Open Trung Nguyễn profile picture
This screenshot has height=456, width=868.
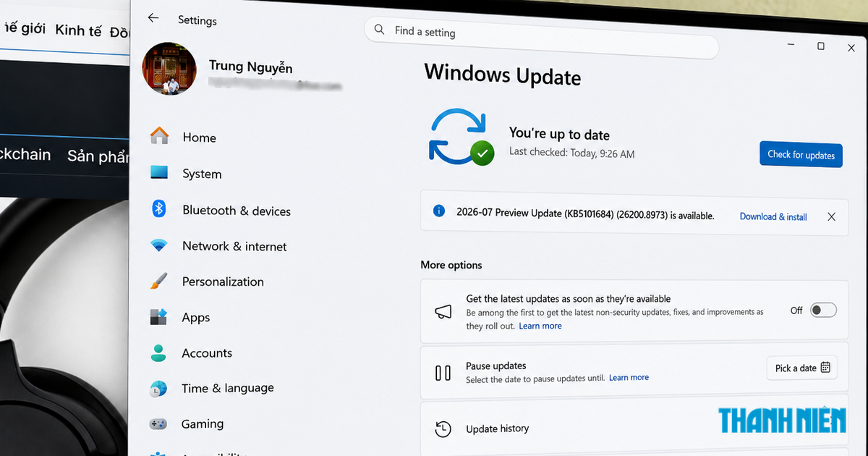click(x=169, y=69)
